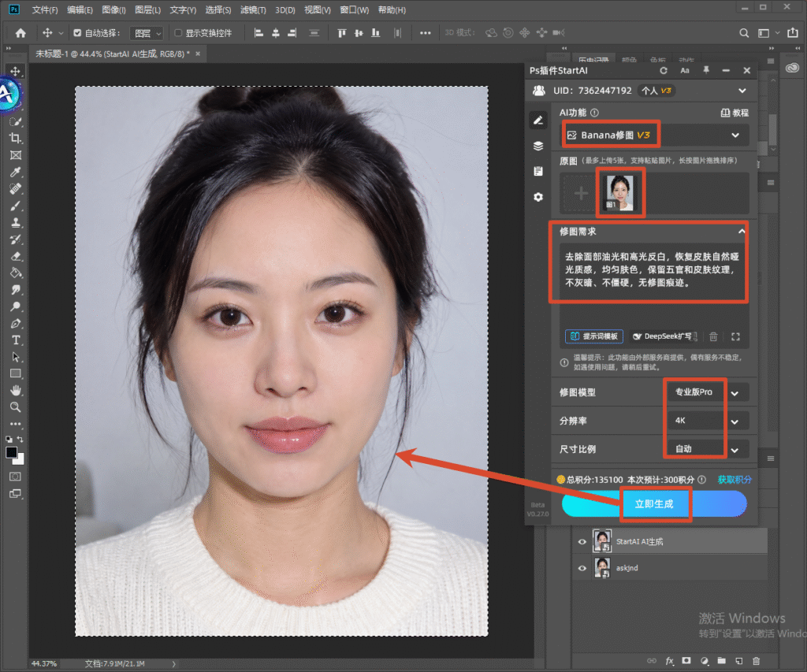Change screen mode button
The image size is (807, 672).
click(16, 494)
